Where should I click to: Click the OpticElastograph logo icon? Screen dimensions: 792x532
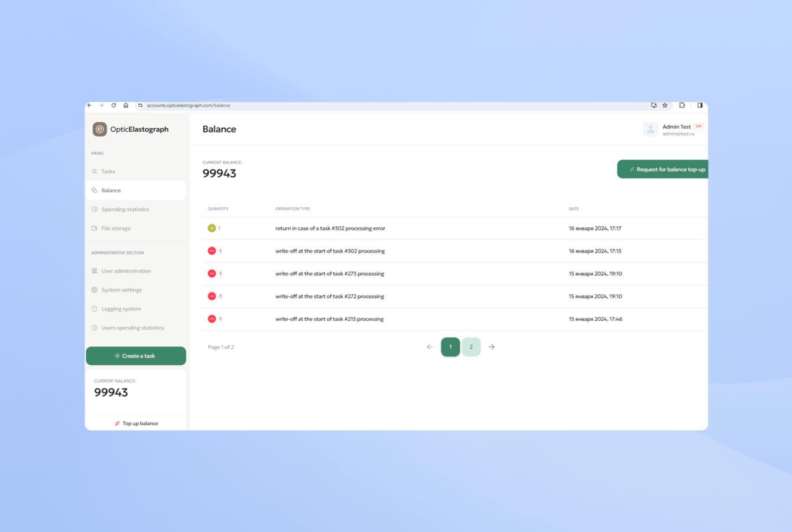[x=100, y=129]
